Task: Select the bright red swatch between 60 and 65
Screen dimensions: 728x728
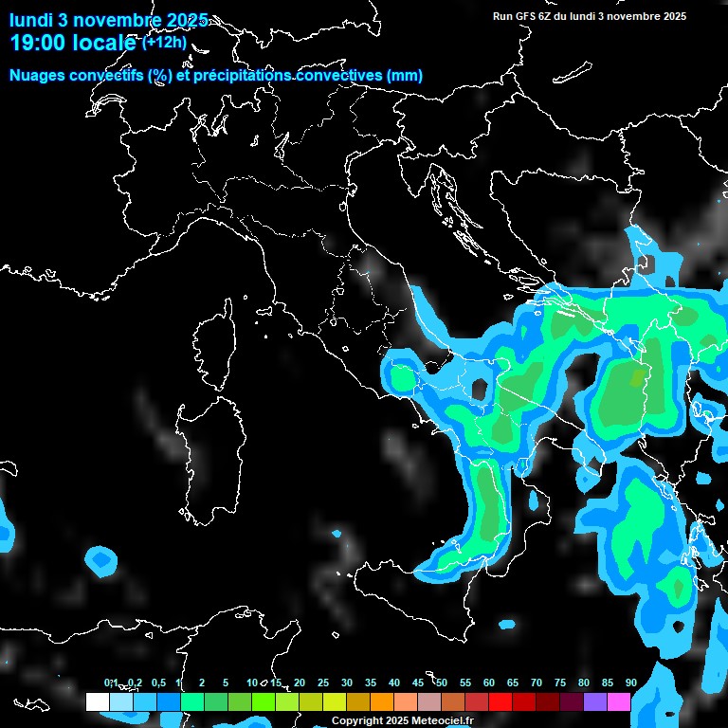Action: [500, 701]
